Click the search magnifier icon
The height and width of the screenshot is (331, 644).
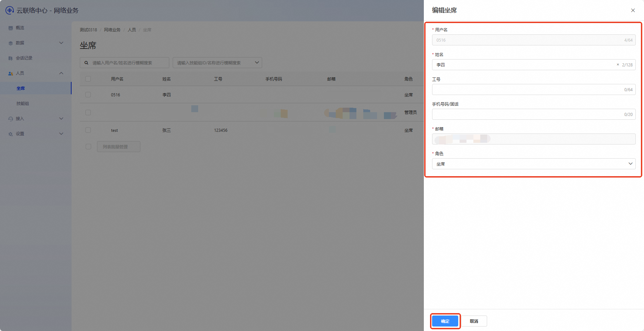click(x=86, y=63)
